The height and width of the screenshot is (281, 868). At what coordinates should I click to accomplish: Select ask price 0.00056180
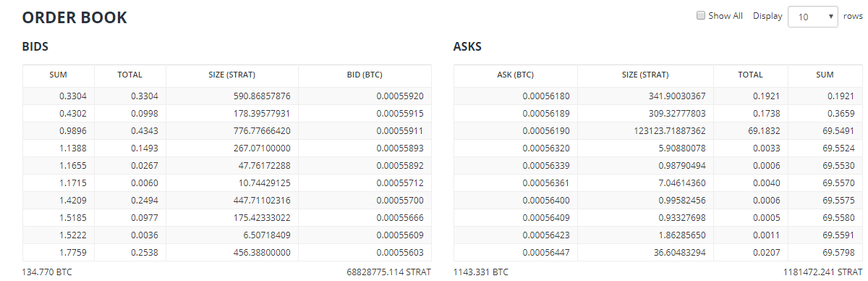coord(546,96)
